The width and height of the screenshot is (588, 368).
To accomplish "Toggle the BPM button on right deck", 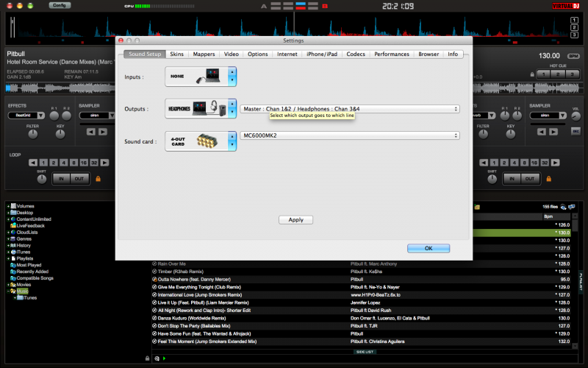I will coord(572,56).
